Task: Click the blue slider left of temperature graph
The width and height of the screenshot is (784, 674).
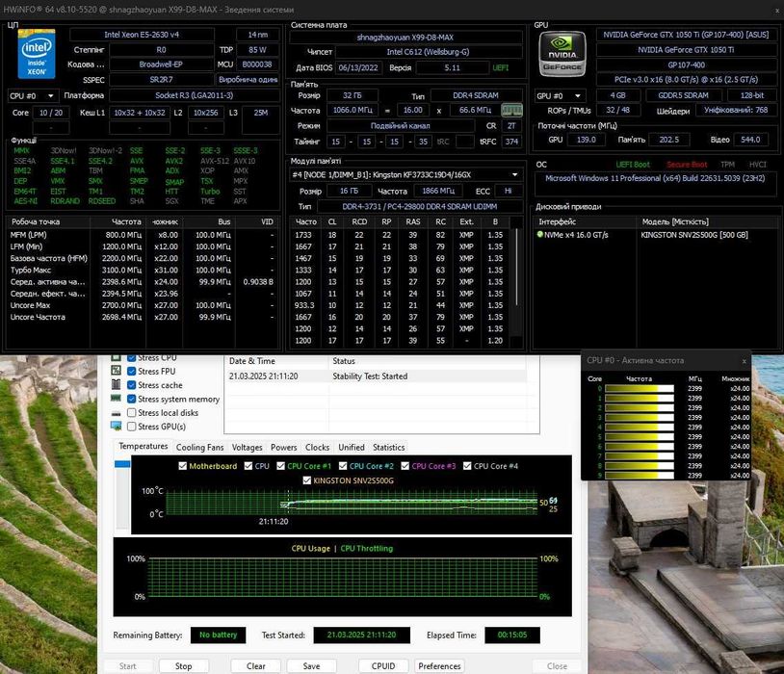Action: point(122,464)
